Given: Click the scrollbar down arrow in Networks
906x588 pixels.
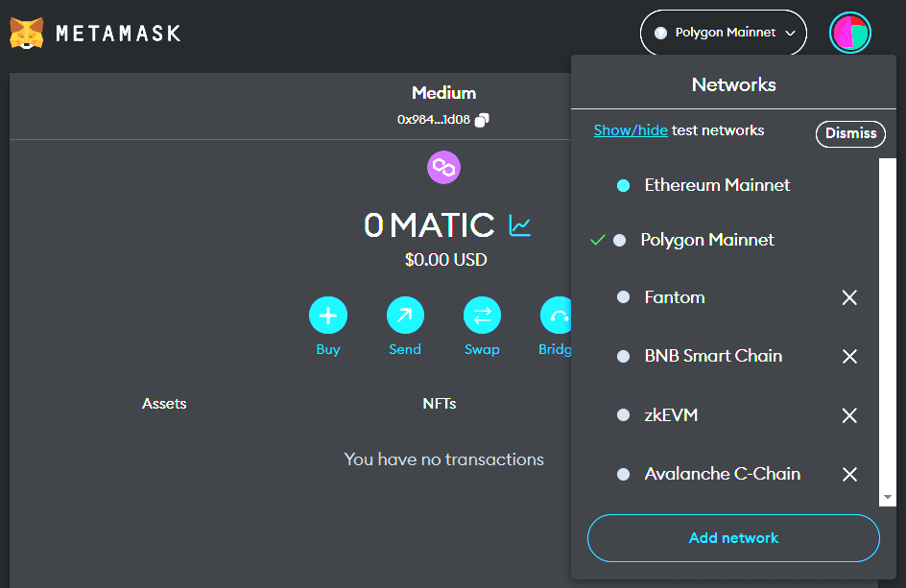Looking at the screenshot, I should (x=888, y=497).
